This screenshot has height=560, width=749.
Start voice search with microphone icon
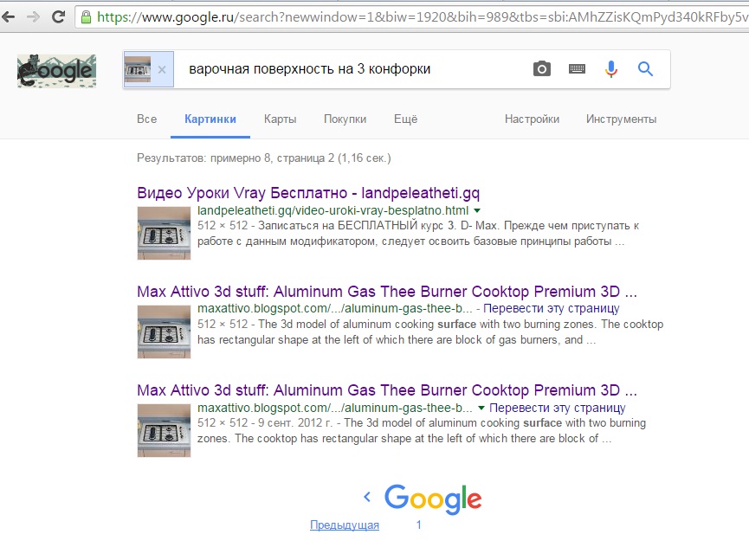tap(611, 69)
